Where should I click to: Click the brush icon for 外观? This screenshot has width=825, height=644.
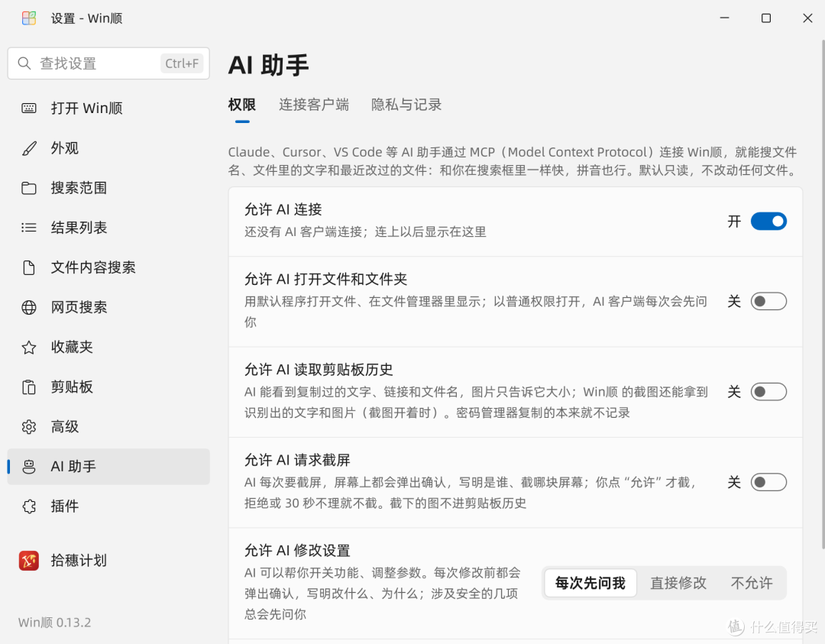pyautogui.click(x=29, y=148)
